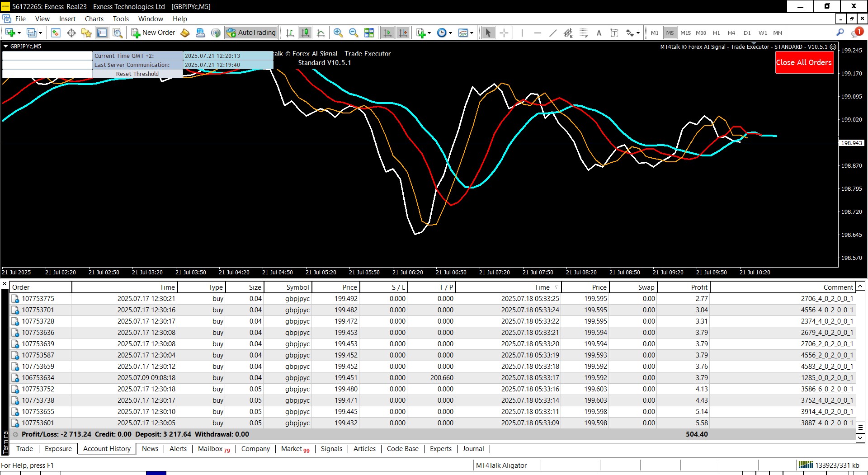Image resolution: width=868 pixels, height=475 pixels.
Task: Open the Charts menu
Action: point(94,19)
